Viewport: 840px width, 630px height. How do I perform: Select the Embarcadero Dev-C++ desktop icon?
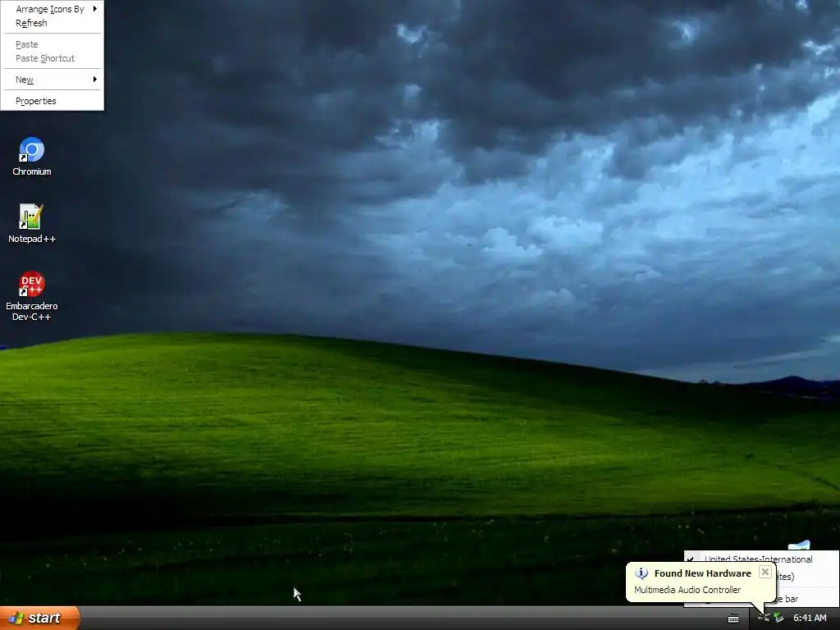(32, 284)
